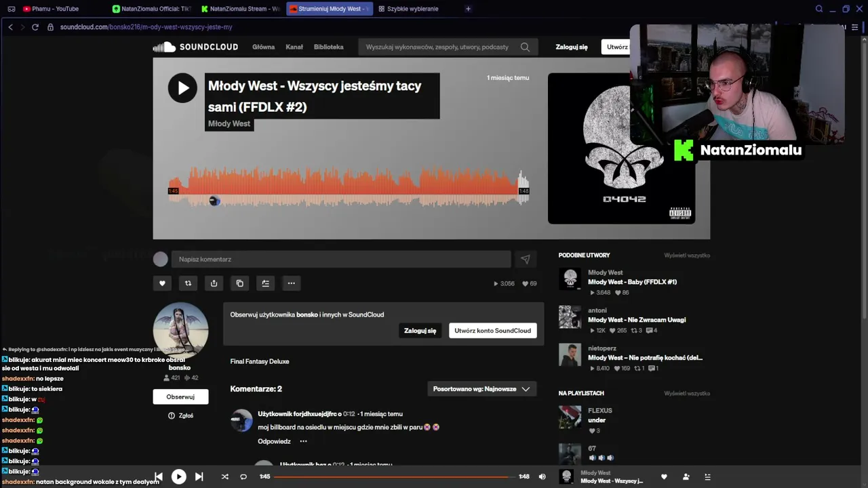The height and width of the screenshot is (488, 868).
Task: Open the Główna menu item
Action: (x=263, y=47)
